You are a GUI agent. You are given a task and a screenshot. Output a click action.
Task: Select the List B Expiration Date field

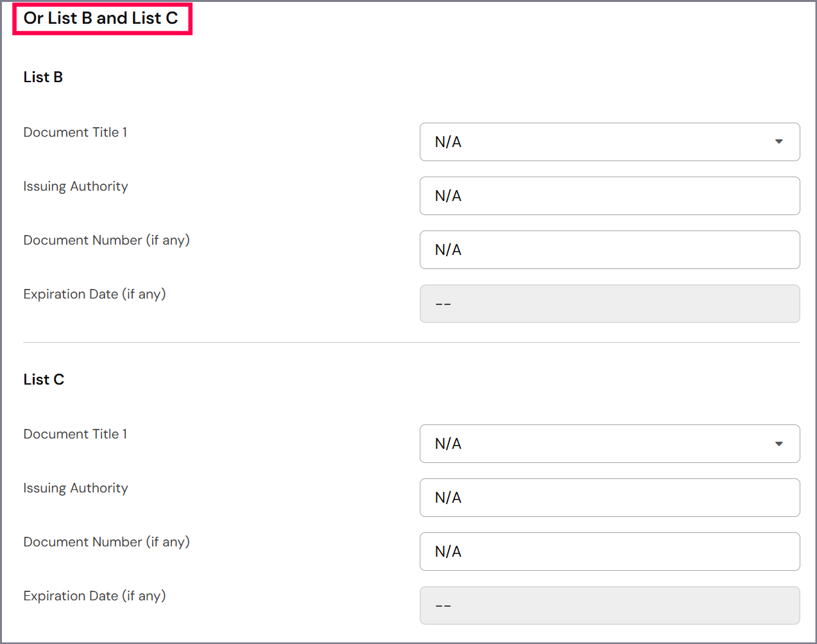point(609,304)
